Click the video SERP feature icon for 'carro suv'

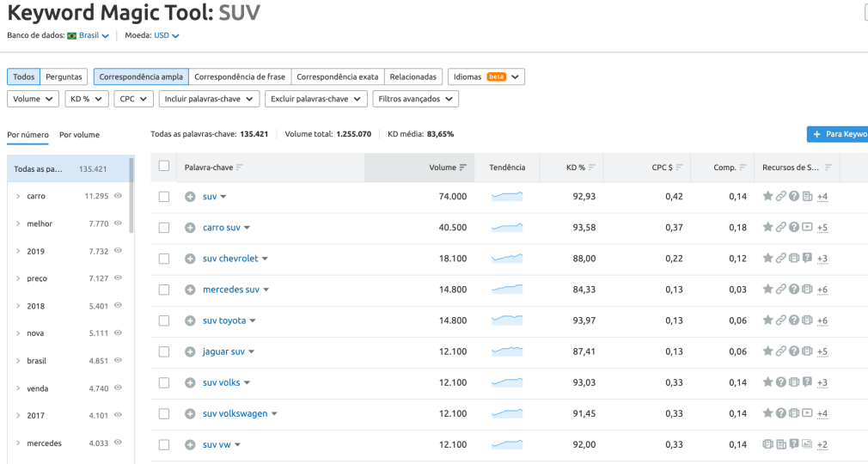point(807,227)
